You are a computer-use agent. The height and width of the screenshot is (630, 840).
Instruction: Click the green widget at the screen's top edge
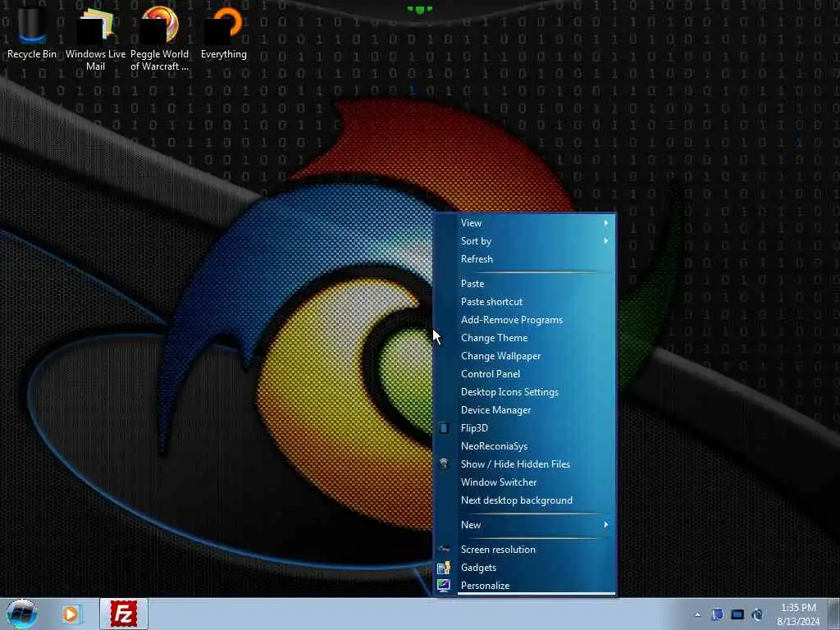[x=419, y=8]
